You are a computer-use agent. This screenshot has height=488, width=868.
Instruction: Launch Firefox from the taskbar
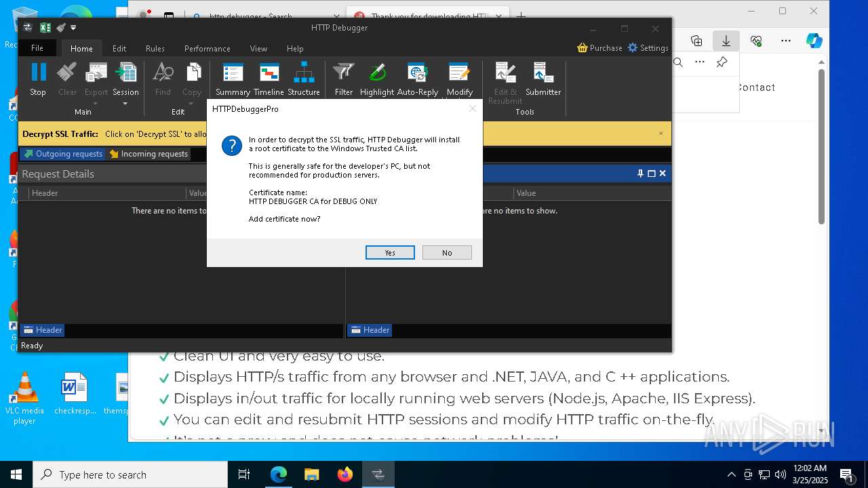345,474
